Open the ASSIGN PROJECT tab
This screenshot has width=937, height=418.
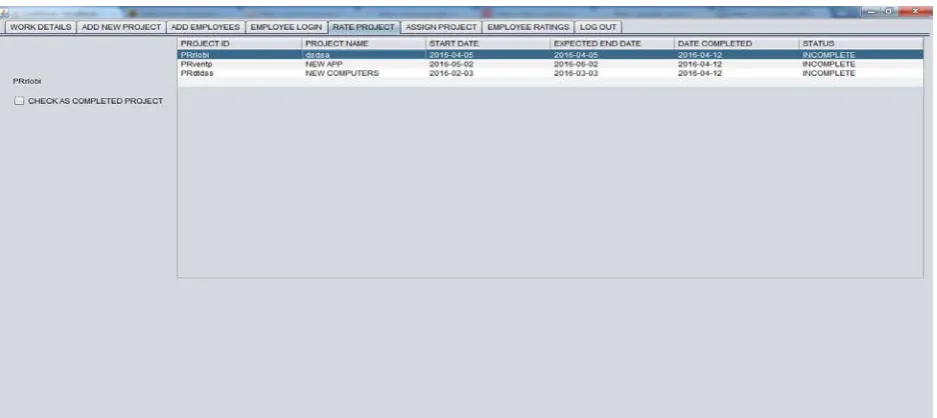[x=441, y=27]
